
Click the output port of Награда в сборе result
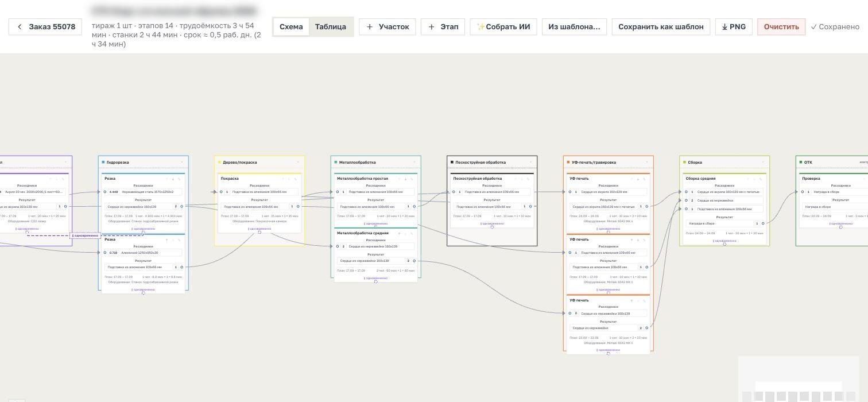(x=763, y=223)
